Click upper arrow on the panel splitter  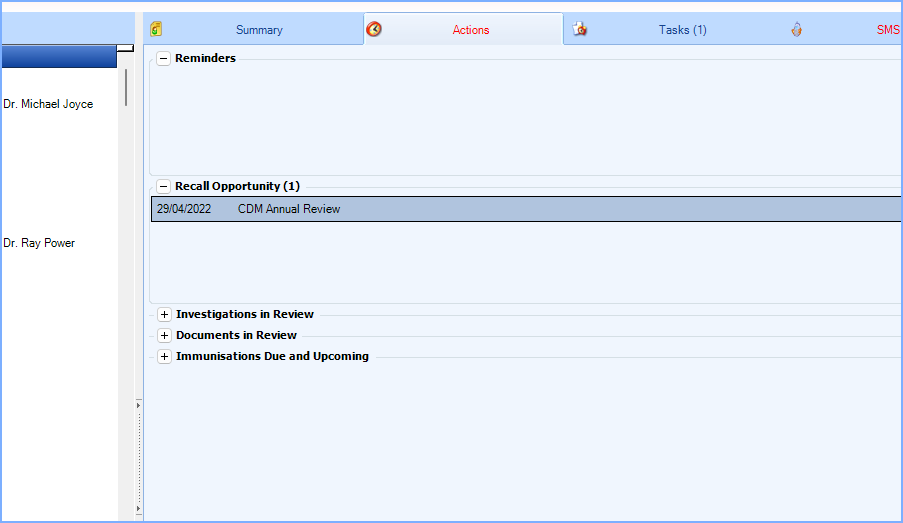coord(139,405)
